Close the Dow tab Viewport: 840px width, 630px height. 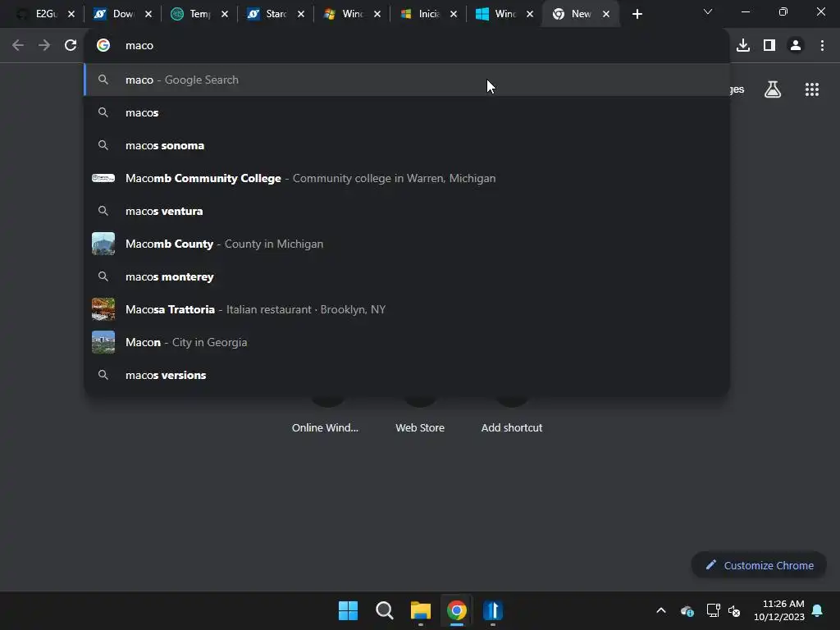tap(148, 14)
